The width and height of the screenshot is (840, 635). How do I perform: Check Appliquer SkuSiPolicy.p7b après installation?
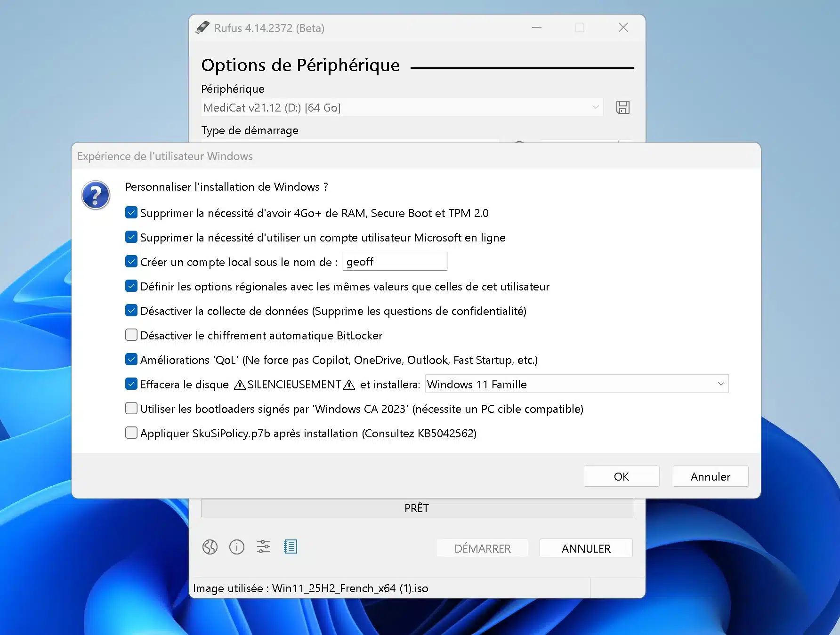click(131, 433)
